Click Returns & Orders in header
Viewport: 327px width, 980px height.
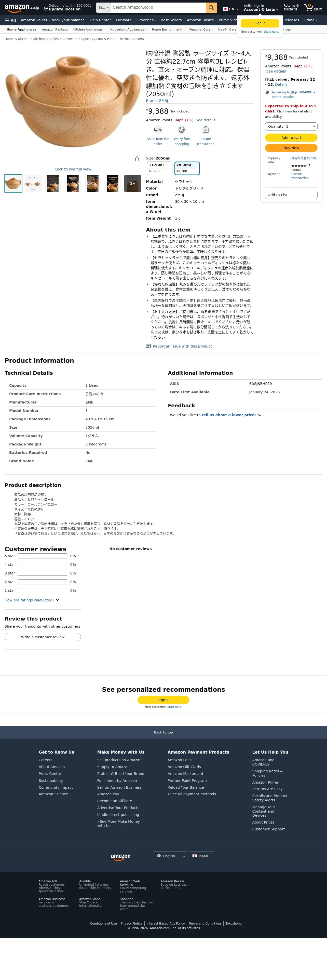point(291,8)
